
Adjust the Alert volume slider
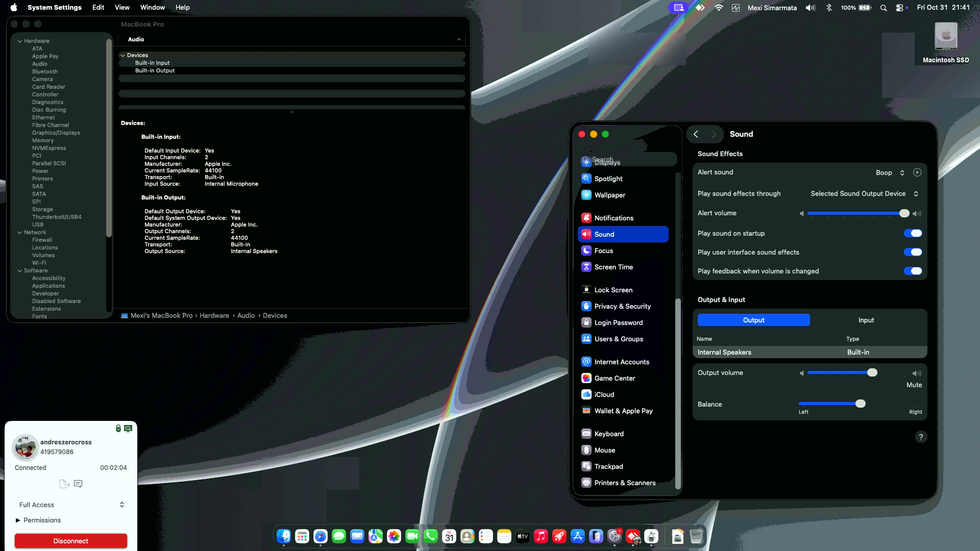(x=904, y=213)
